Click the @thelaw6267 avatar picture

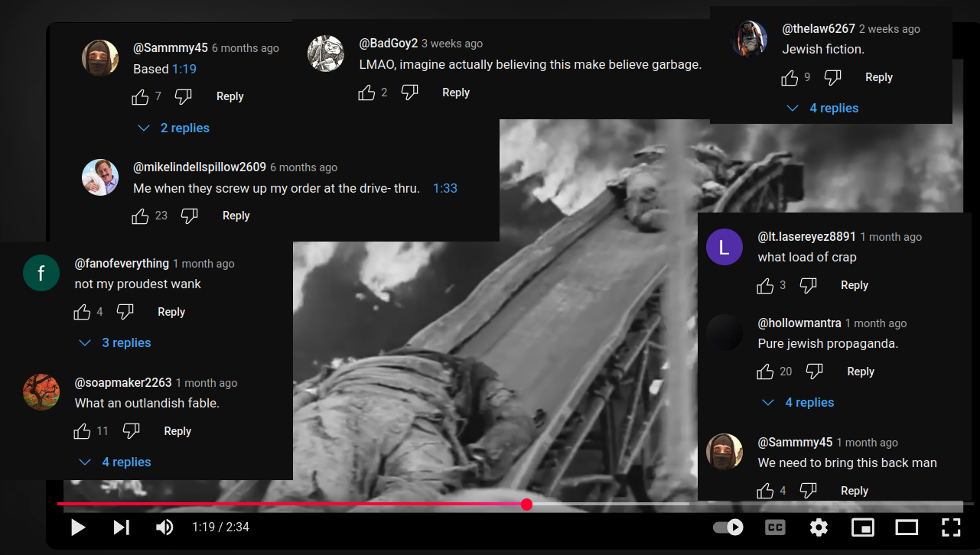[749, 39]
